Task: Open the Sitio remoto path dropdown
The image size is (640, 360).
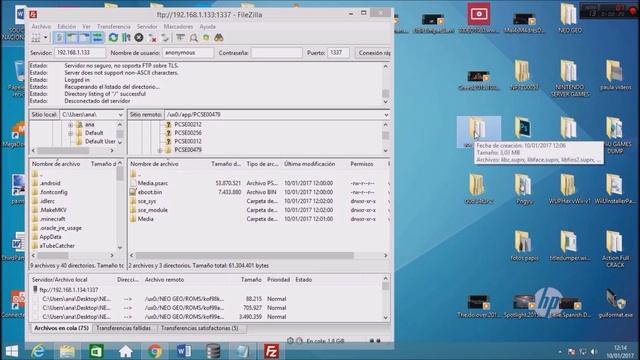Action: click(x=386, y=115)
